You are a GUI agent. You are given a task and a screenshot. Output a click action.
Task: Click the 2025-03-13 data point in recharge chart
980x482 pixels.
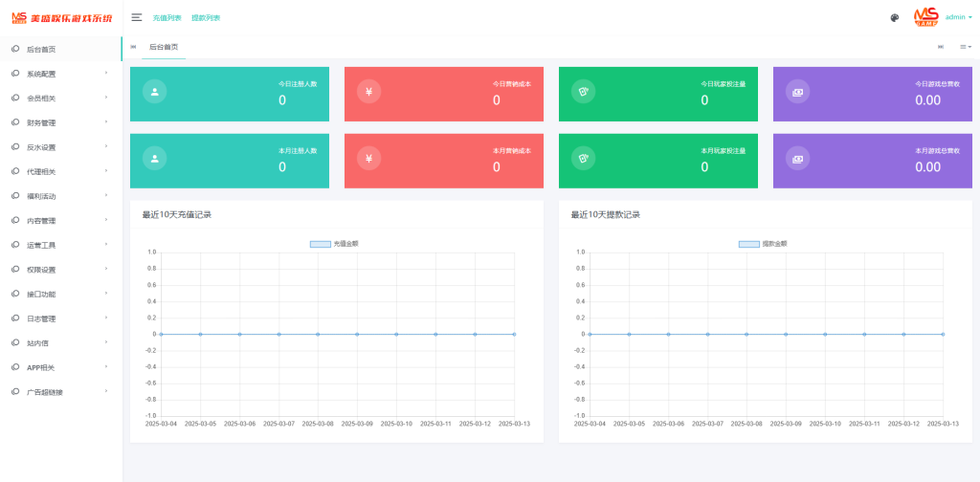514,334
